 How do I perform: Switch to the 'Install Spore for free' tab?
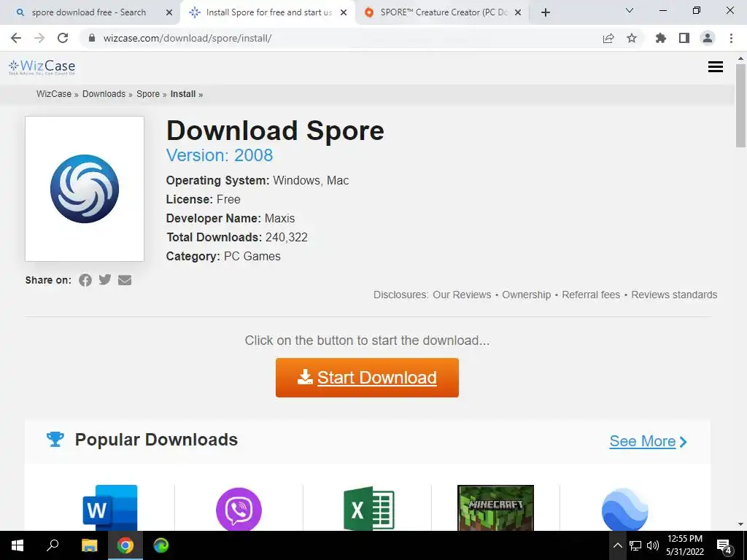click(267, 12)
